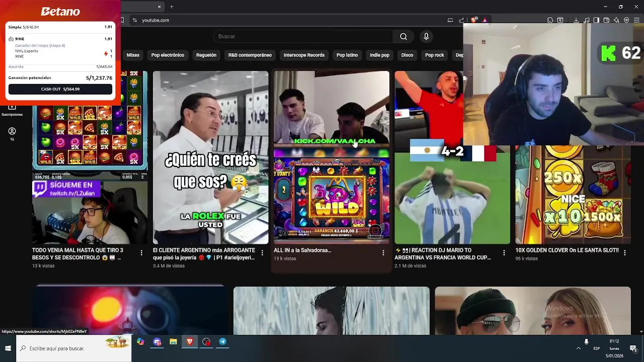The width and height of the screenshot is (644, 362).
Task: Open the Brave Wallet icon
Action: pos(606,20)
